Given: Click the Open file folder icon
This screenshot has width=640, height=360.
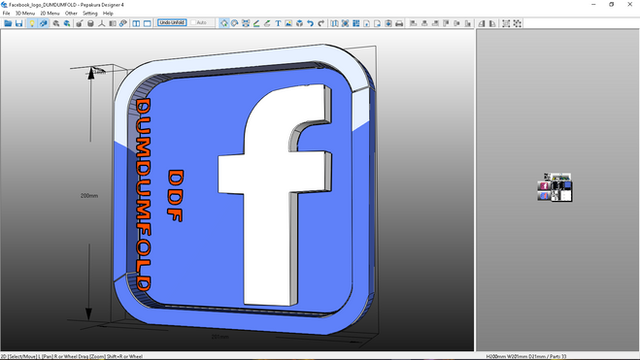Looking at the screenshot, I should click(x=8, y=23).
